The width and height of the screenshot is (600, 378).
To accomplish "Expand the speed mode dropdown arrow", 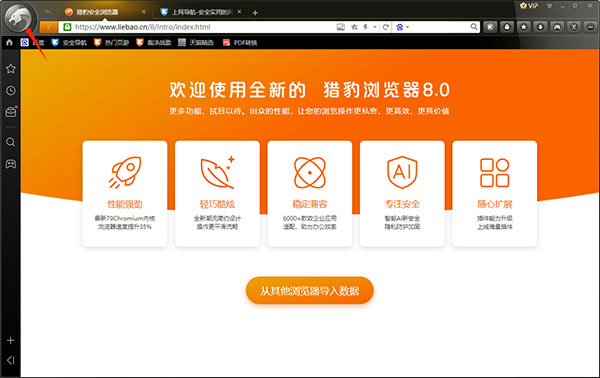I will pyautogui.click(x=375, y=27).
